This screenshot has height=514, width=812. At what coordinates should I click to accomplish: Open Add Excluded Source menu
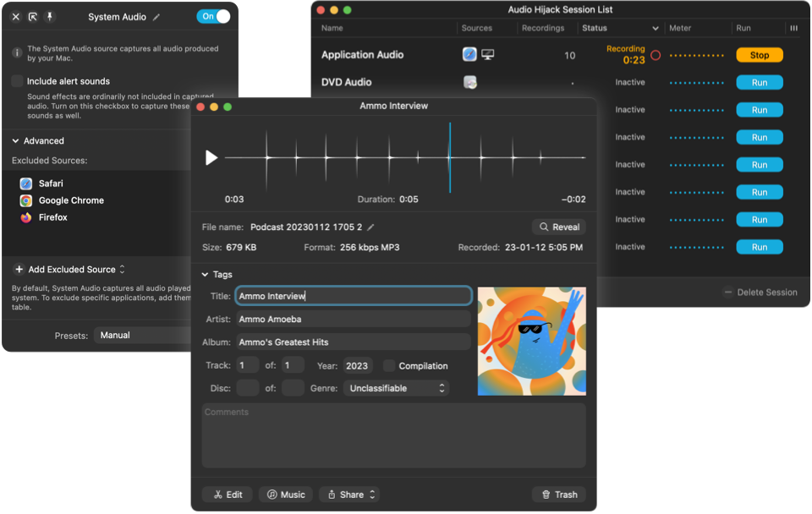pyautogui.click(x=69, y=269)
